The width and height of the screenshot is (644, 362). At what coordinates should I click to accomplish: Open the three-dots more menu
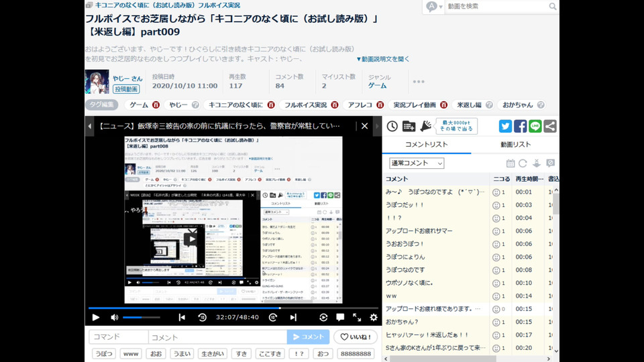(419, 82)
